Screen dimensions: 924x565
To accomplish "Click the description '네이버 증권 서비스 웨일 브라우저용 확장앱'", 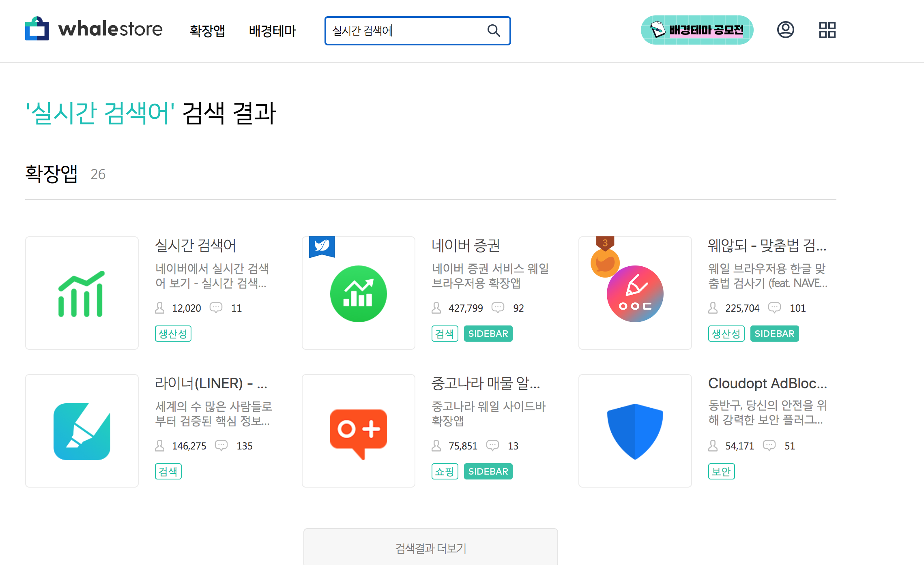I will click(490, 276).
